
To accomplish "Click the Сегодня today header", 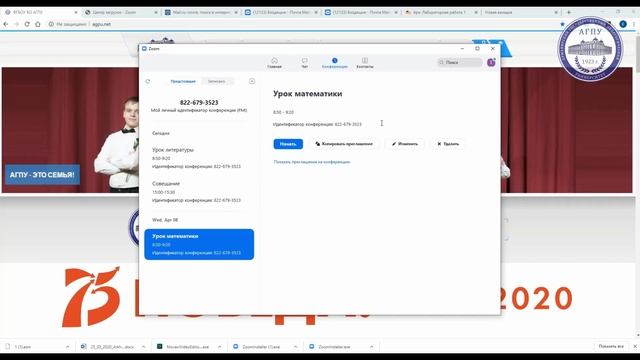I will [161, 133].
